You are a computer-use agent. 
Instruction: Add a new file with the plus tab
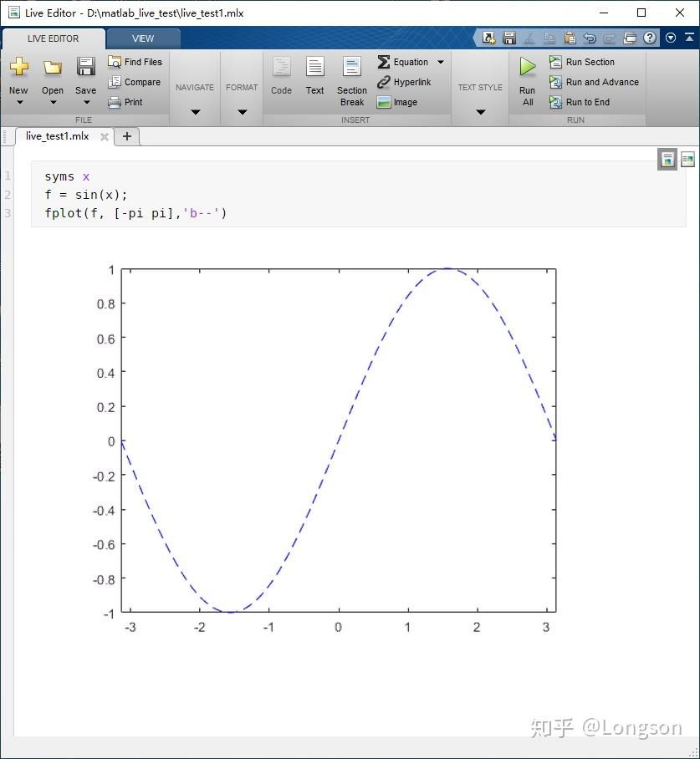point(126,136)
